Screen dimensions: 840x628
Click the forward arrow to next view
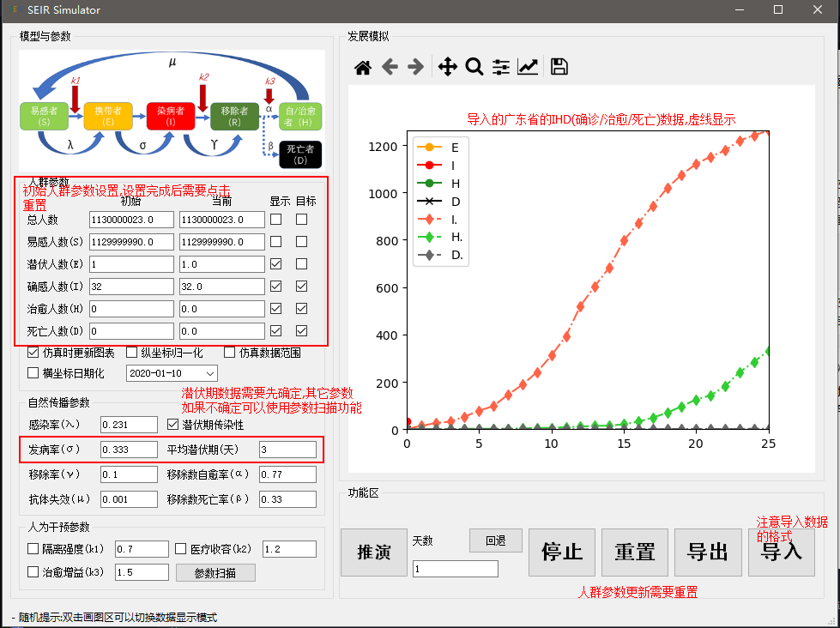click(416, 67)
